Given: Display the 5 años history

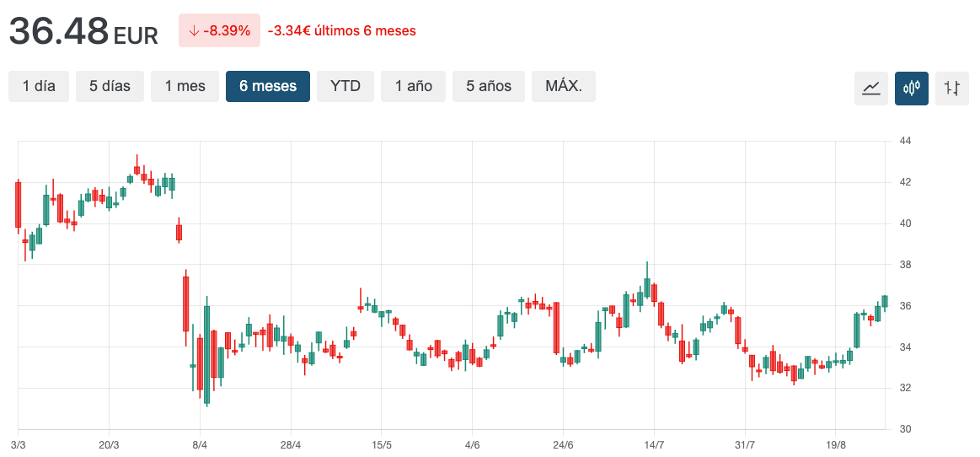Looking at the screenshot, I should click(489, 86).
